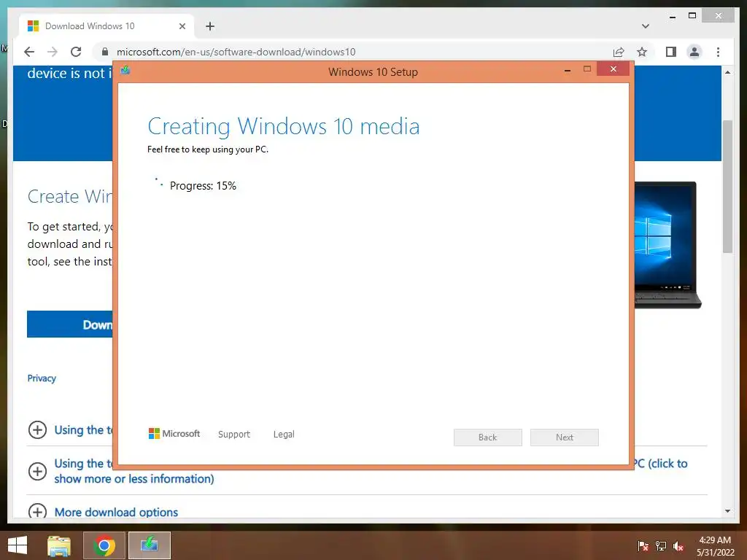Reload the page with refresh icon

click(76, 52)
